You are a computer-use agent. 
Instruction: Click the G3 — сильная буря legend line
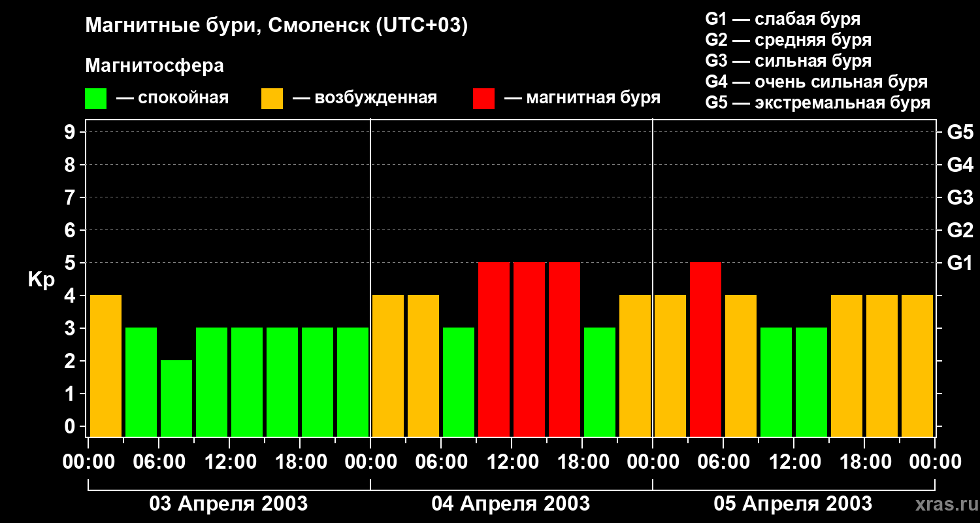[789, 61]
